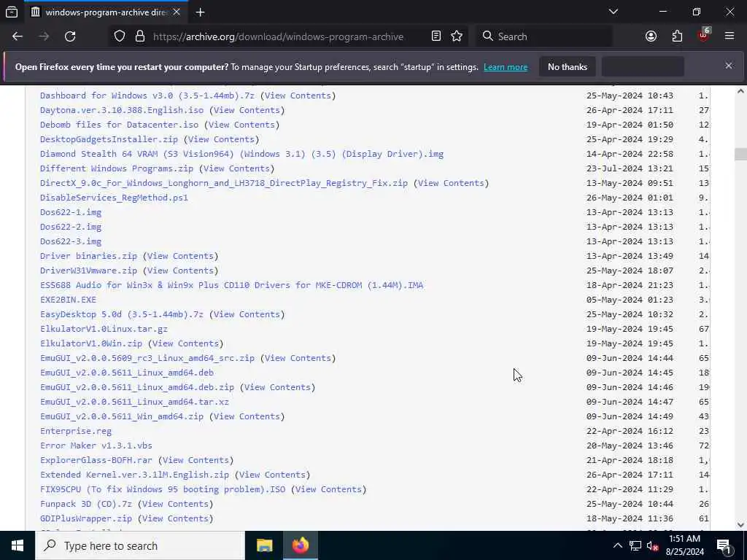
Task: Focus the Firefox Search box
Action: 543,36
